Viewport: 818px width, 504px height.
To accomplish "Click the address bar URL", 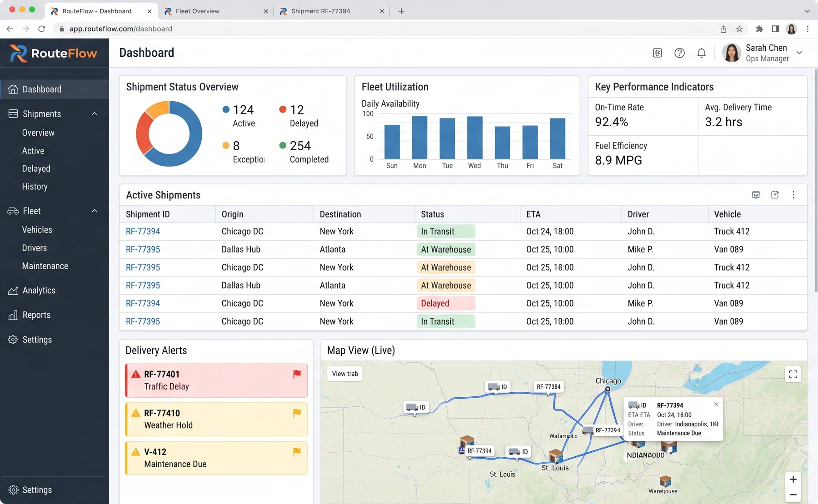I will click(121, 29).
